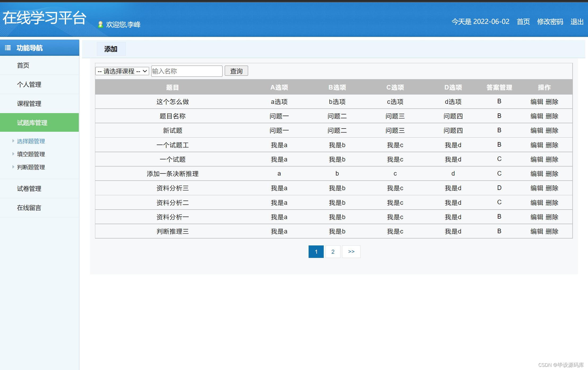The height and width of the screenshot is (370, 588).
Task: Click the 今天是 2022-06-02 date text
Action: pos(481,22)
